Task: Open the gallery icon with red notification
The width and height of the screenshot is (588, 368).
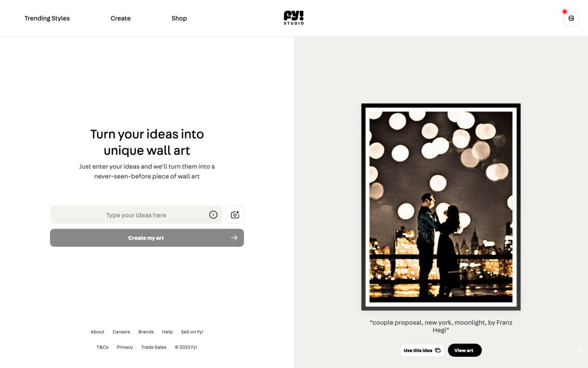Action: pos(571,18)
